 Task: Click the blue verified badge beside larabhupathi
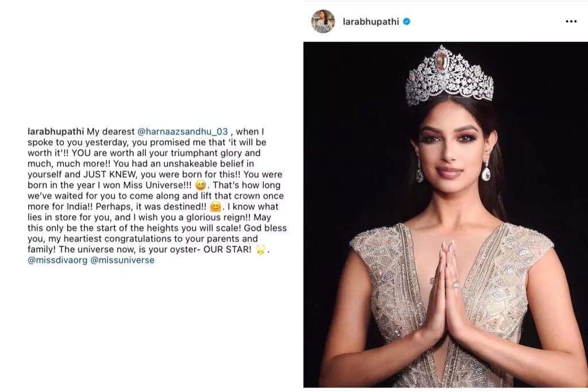point(407,22)
